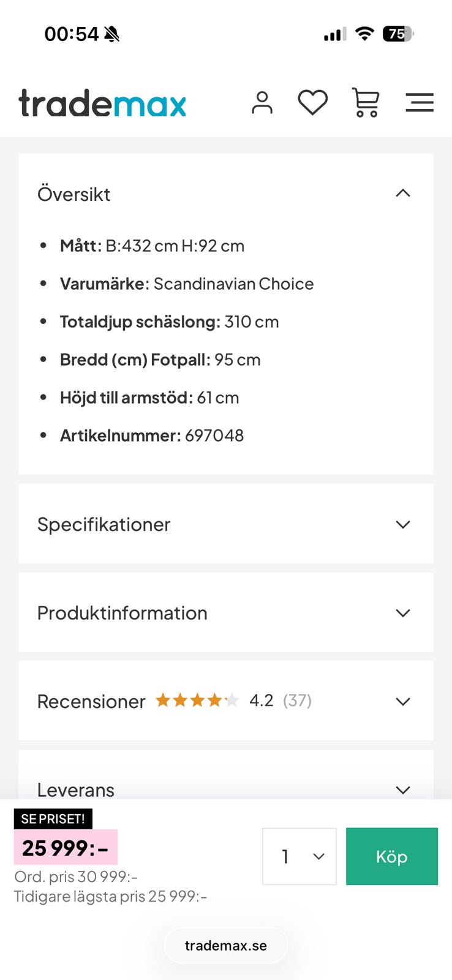
Task: Open the user account icon
Action: click(262, 102)
